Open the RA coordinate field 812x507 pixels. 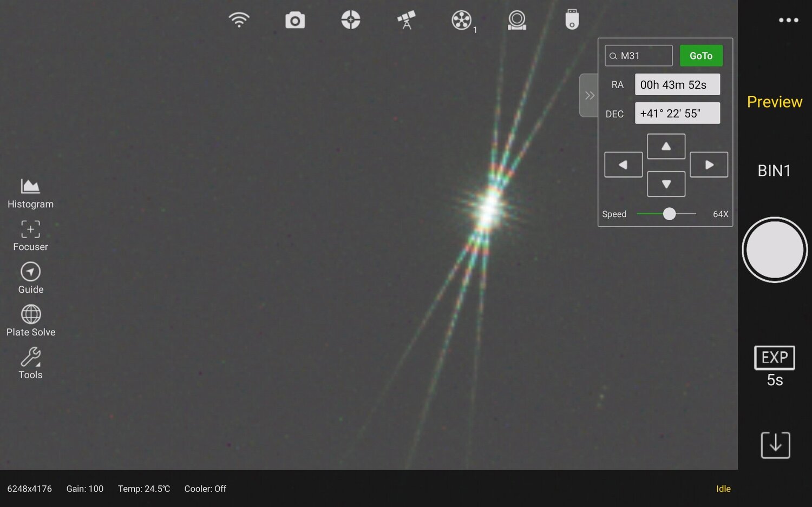pos(677,84)
